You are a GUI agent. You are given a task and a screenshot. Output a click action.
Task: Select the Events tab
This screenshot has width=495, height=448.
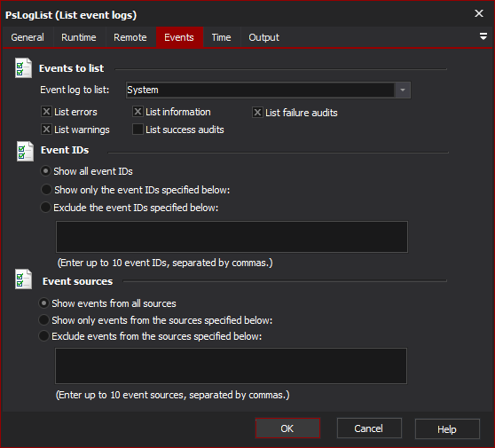coord(179,37)
